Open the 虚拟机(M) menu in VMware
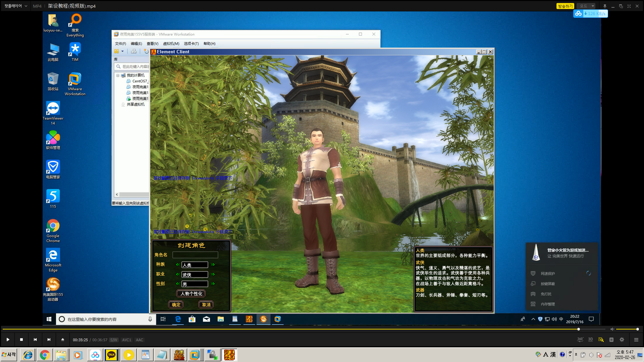 pyautogui.click(x=171, y=44)
